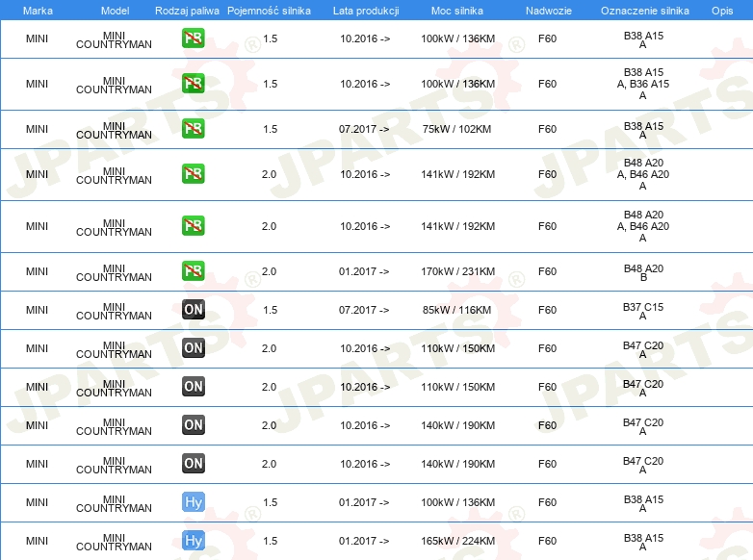Image resolution: width=753 pixels, height=560 pixels.
Task: Click the Pojemność silnika column header
Action: [269, 11]
